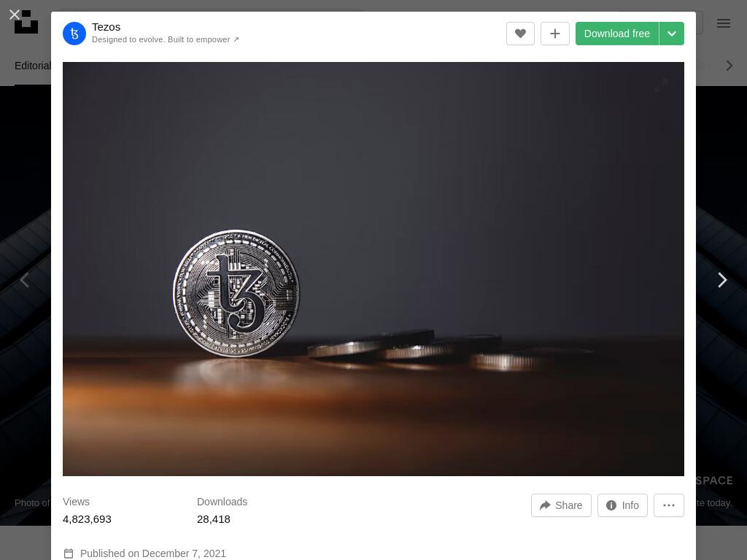Open the Tezos profile avatar
Viewport: 747px width, 560px height.
pos(74,34)
